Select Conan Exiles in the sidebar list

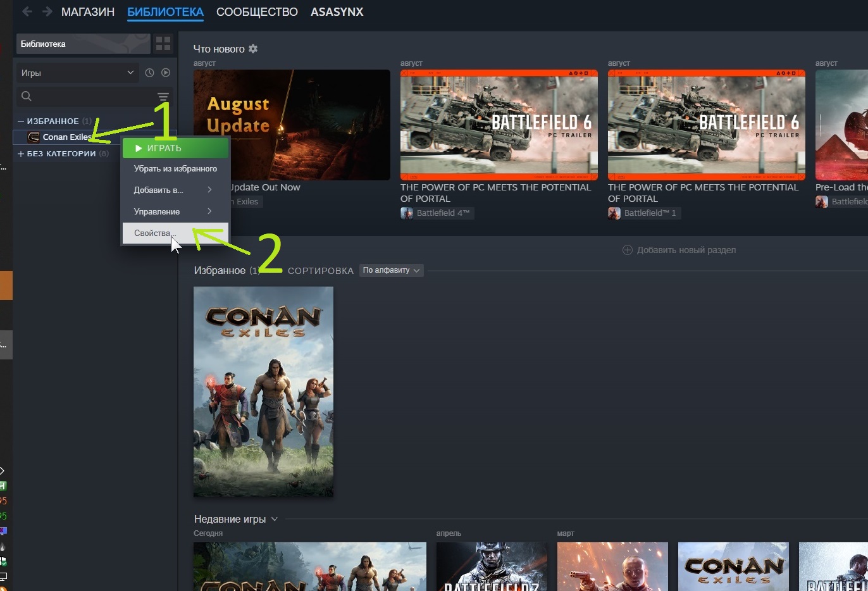pos(66,137)
